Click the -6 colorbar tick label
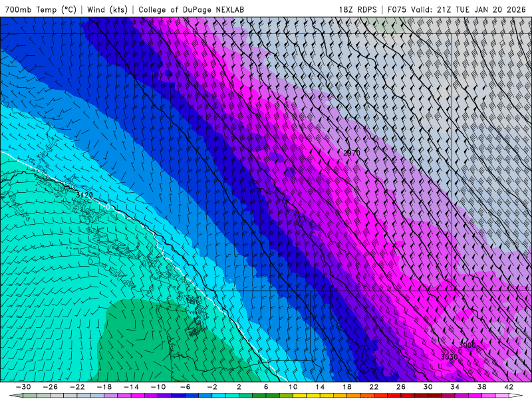 coord(186,387)
